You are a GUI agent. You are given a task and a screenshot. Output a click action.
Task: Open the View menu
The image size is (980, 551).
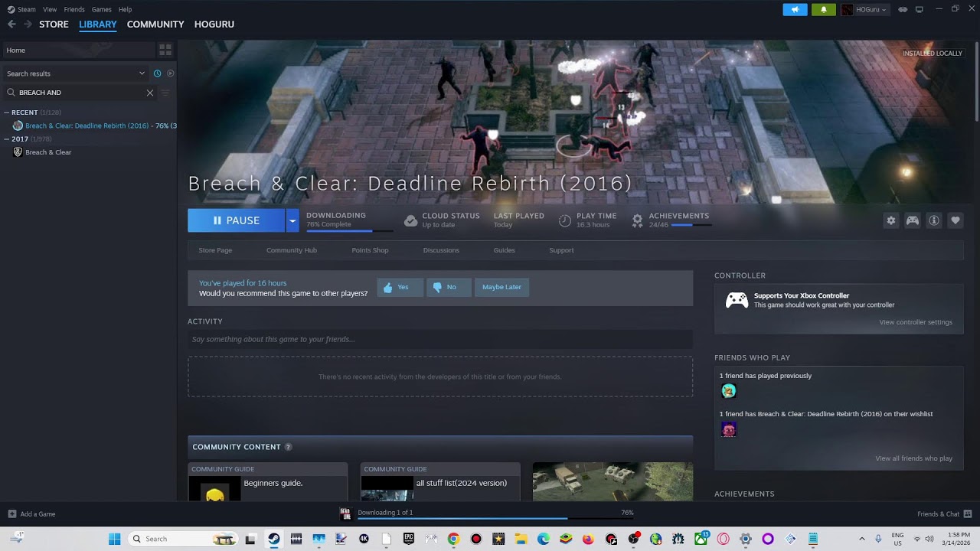50,9
